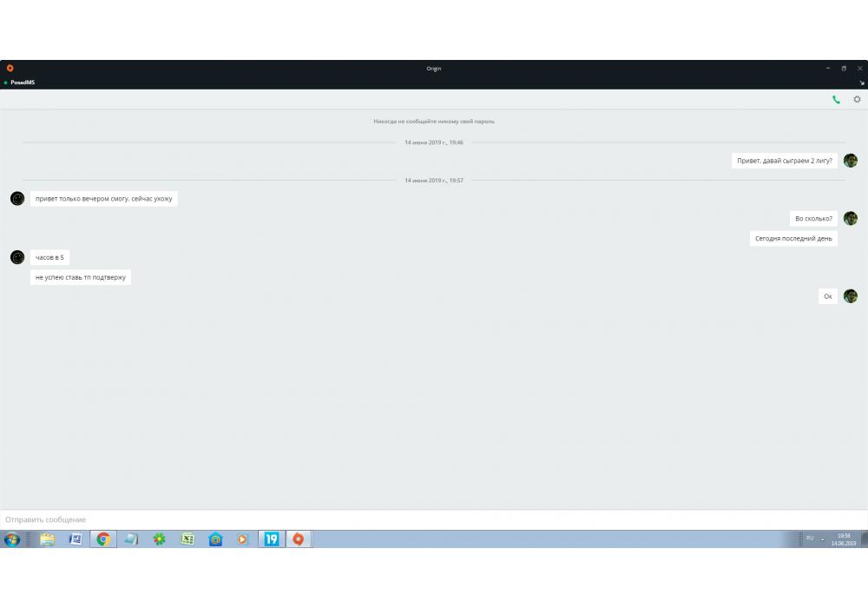Select message 'Привет, давай сыграем 2 лигу?'
The width and height of the screenshot is (868, 608).
click(x=785, y=161)
